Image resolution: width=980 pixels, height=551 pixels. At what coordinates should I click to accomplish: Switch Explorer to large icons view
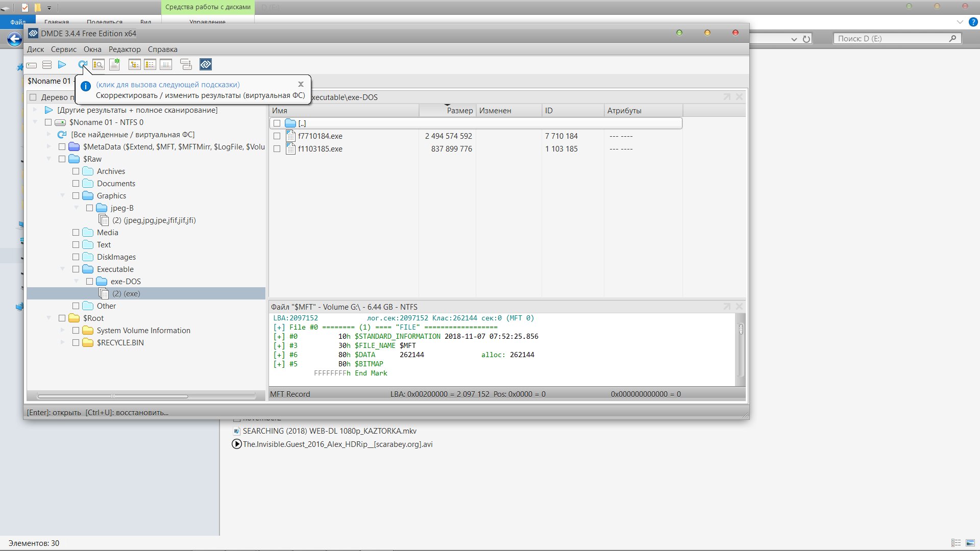[x=970, y=543]
